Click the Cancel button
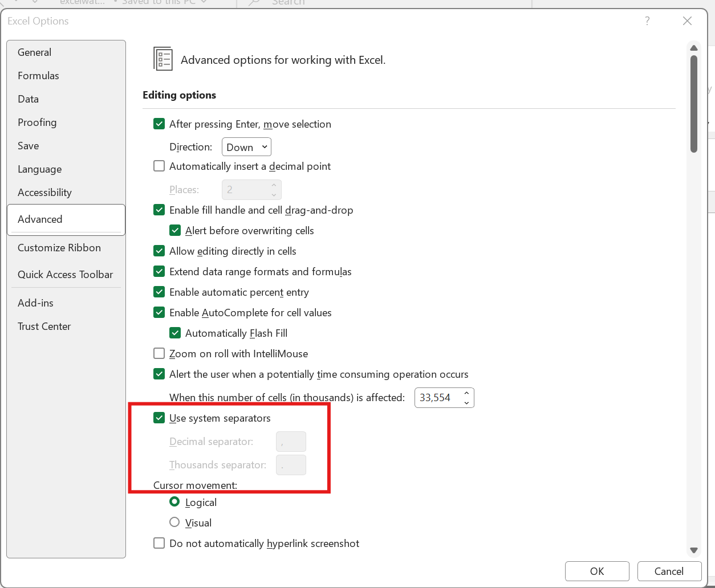 coord(669,571)
